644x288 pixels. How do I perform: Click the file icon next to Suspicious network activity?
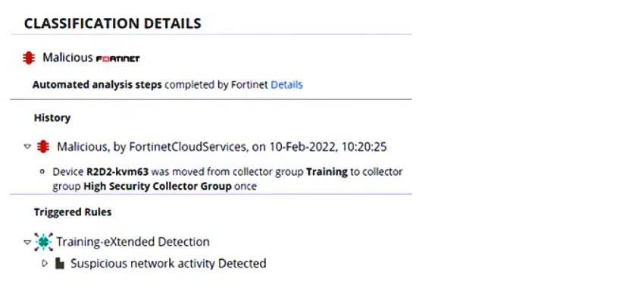(x=60, y=263)
